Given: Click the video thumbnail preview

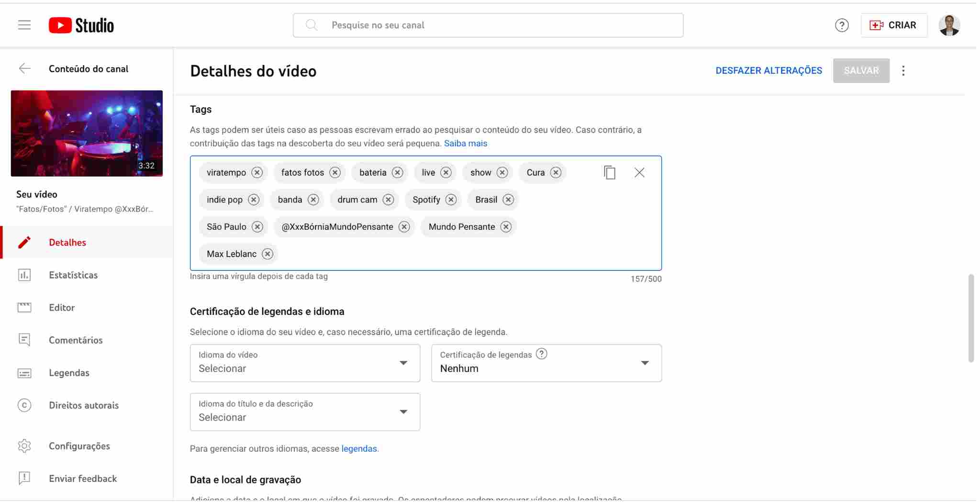Looking at the screenshot, I should click(87, 133).
